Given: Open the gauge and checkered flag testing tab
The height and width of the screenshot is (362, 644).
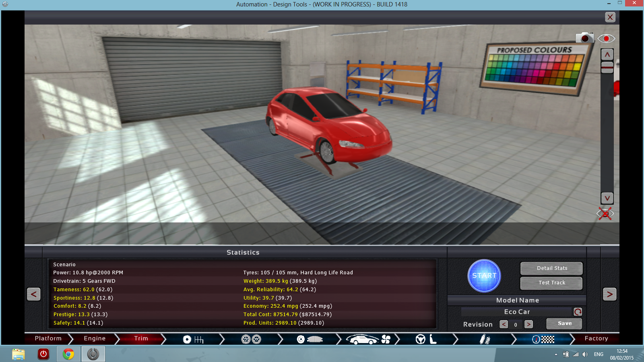Looking at the screenshot, I should click(543, 339).
